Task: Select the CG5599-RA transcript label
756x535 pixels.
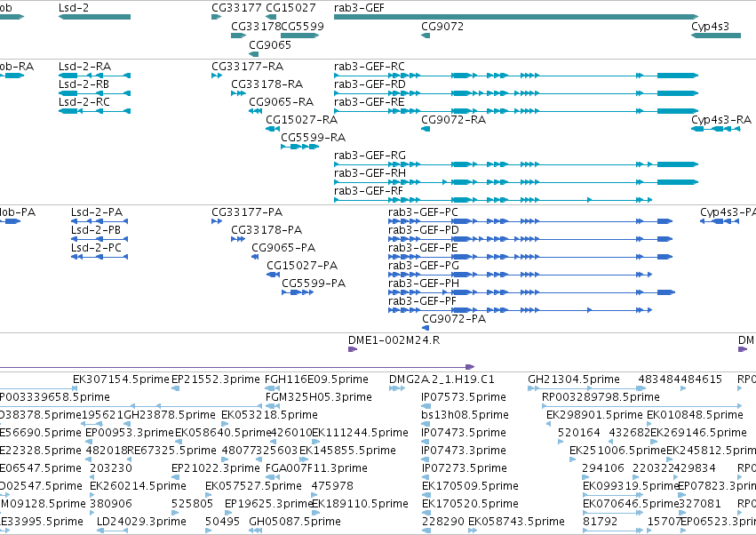Action: pyautogui.click(x=313, y=137)
